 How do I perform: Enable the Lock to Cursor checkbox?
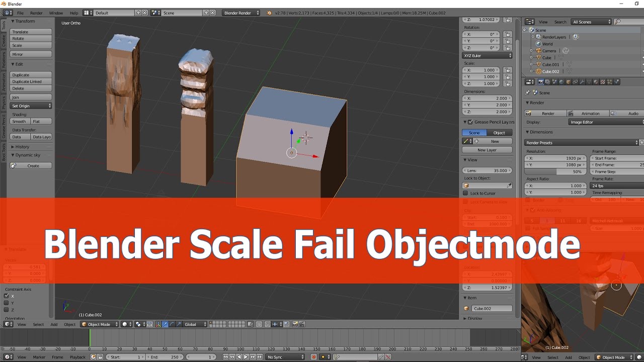(x=465, y=193)
